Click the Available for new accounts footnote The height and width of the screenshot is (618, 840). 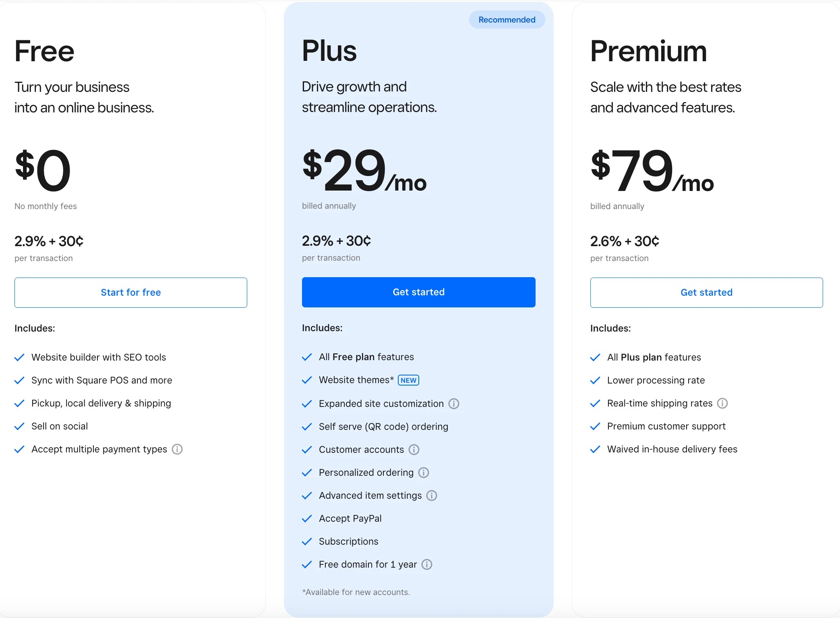(356, 592)
